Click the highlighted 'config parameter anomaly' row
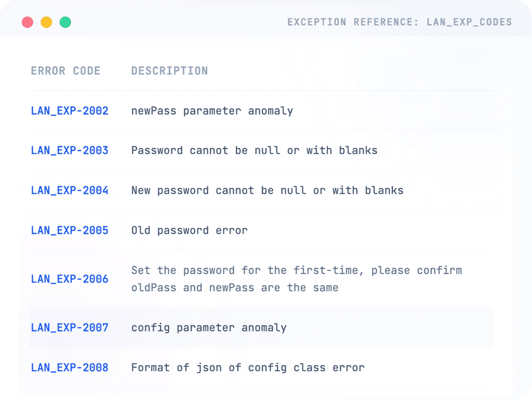The height and width of the screenshot is (400, 532). coord(209,328)
